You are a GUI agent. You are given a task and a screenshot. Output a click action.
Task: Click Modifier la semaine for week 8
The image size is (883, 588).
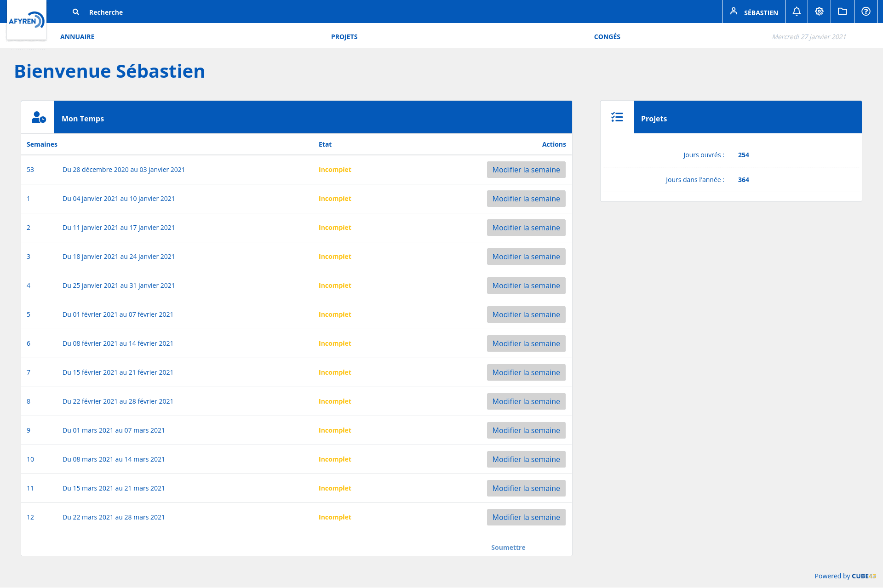[526, 401]
